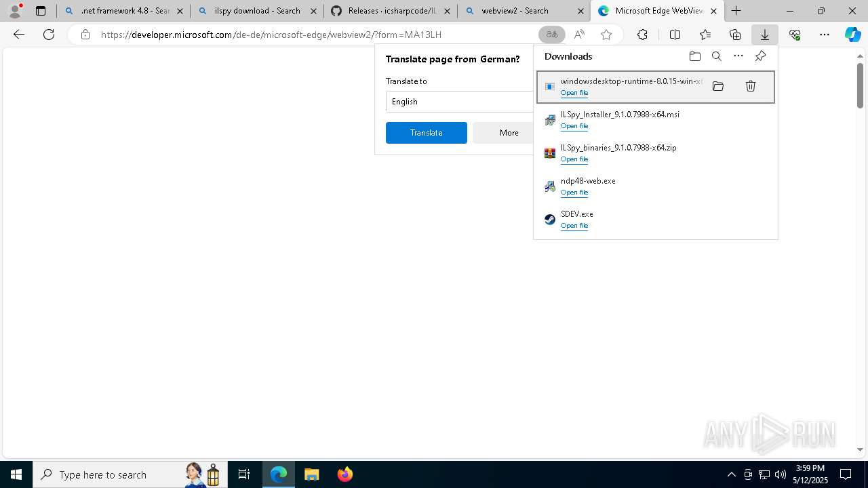The image size is (868, 488).
Task: Open the Favorites list icon
Action: point(705,35)
